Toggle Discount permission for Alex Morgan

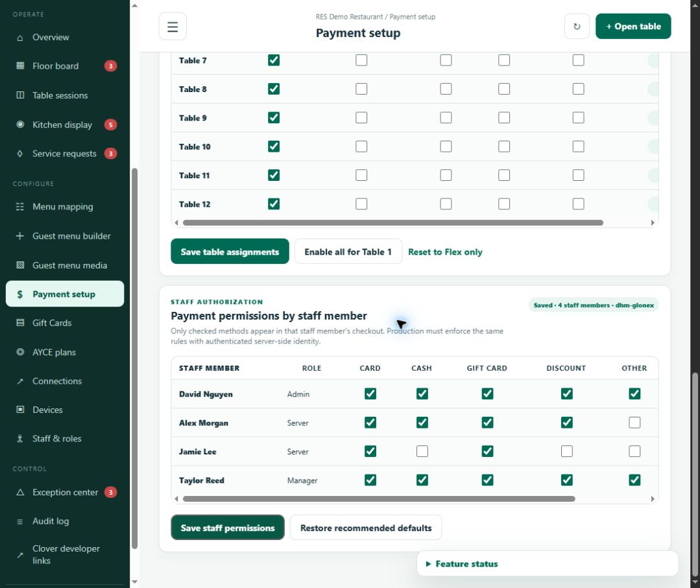tap(566, 423)
